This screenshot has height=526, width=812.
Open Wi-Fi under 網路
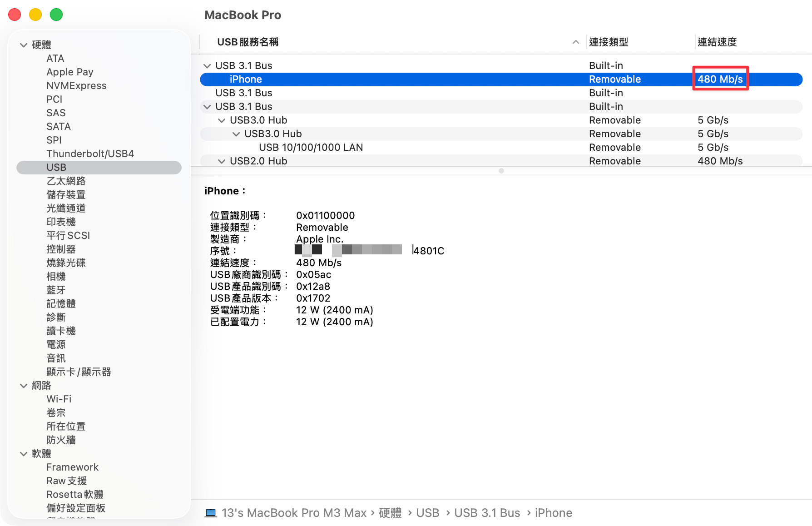pos(59,399)
